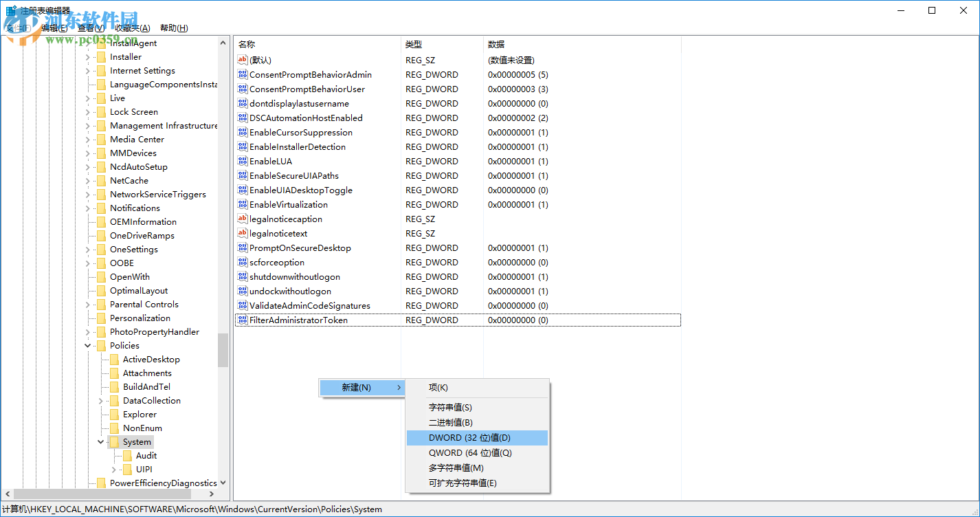Click the DWORD icon beside FilterAdministratorToken

coord(242,320)
